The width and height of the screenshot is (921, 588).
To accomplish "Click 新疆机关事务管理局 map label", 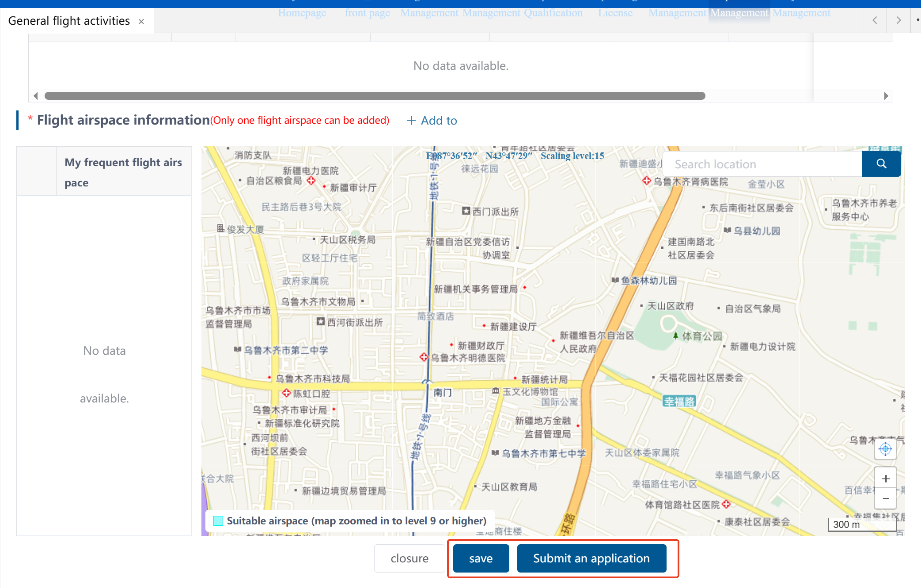I will 476,289.
